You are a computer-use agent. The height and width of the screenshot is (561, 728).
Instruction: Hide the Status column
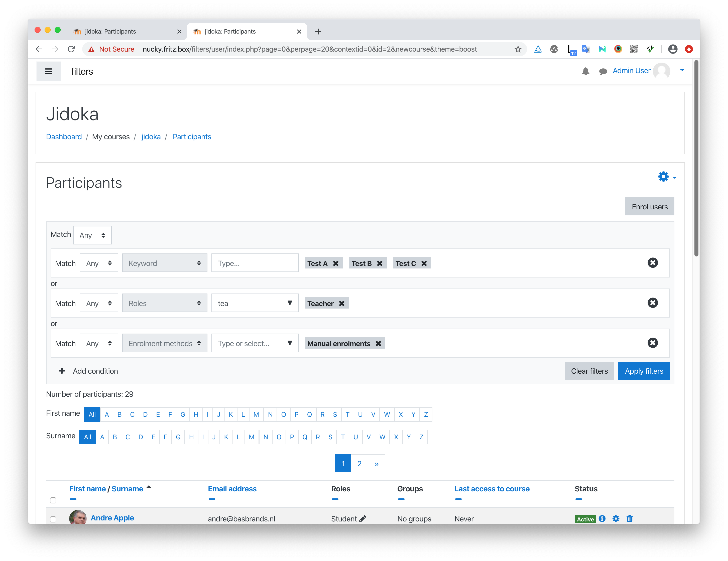(x=578, y=499)
